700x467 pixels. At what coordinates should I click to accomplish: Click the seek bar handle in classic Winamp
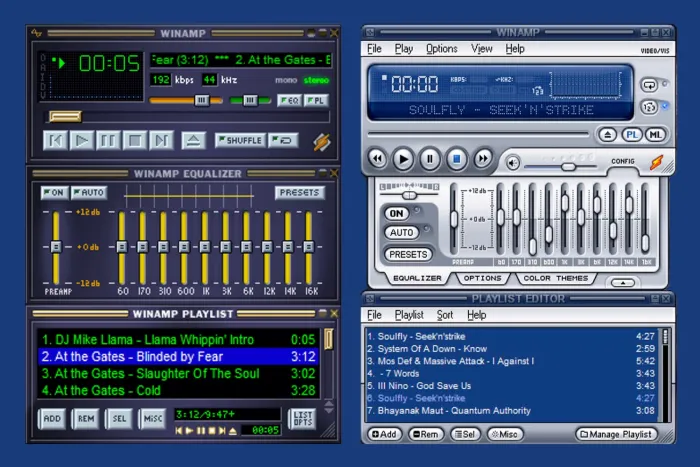pyautogui.click(x=65, y=117)
